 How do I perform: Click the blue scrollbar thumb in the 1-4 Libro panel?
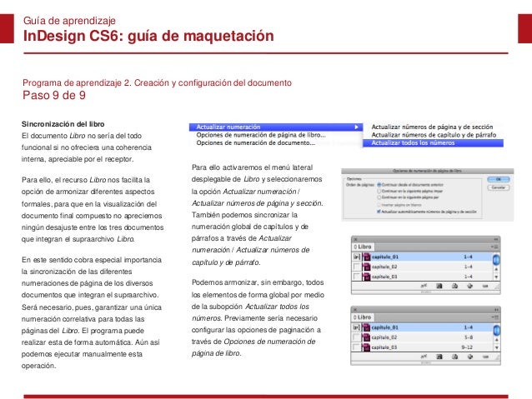[x=496, y=260]
